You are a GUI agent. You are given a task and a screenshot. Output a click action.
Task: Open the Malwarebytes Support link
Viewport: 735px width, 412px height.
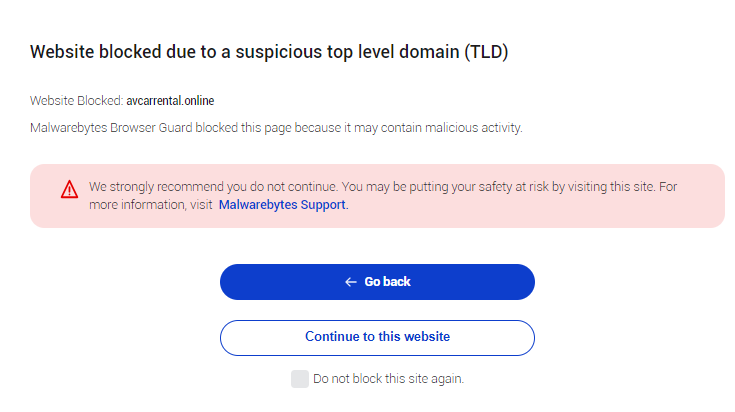point(282,205)
